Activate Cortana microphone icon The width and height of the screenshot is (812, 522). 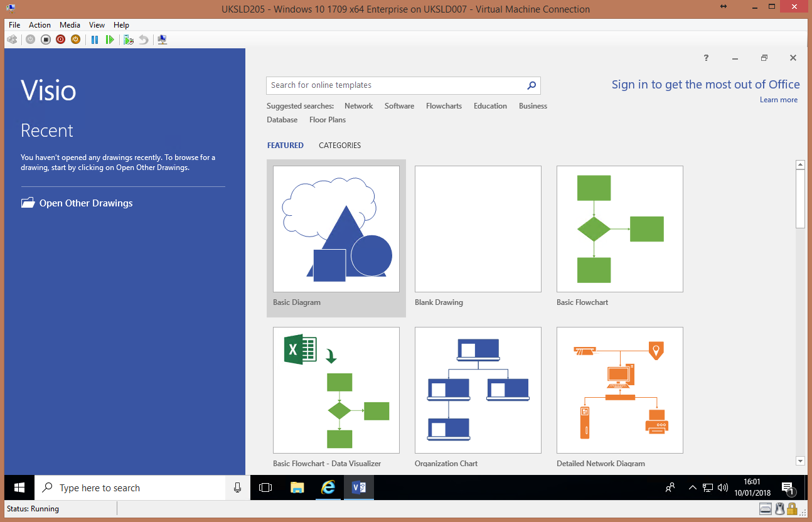[238, 487]
